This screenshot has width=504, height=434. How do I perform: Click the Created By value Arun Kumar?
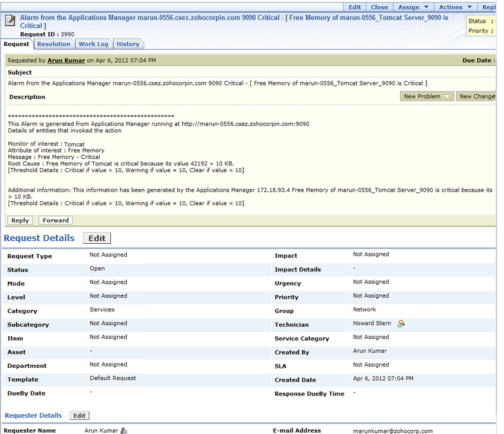pos(370,351)
